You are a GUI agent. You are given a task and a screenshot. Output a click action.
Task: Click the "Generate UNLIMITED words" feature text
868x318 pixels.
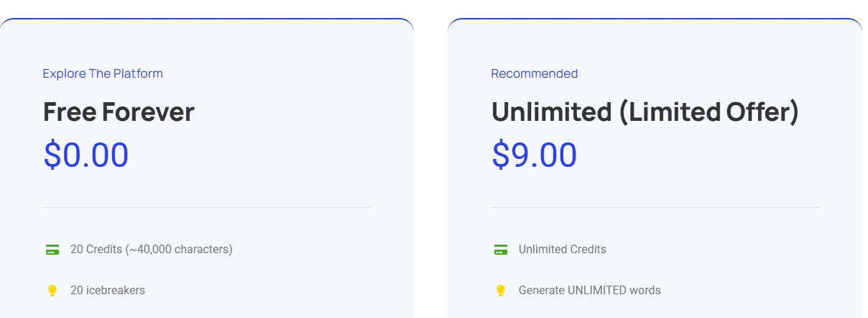point(589,291)
